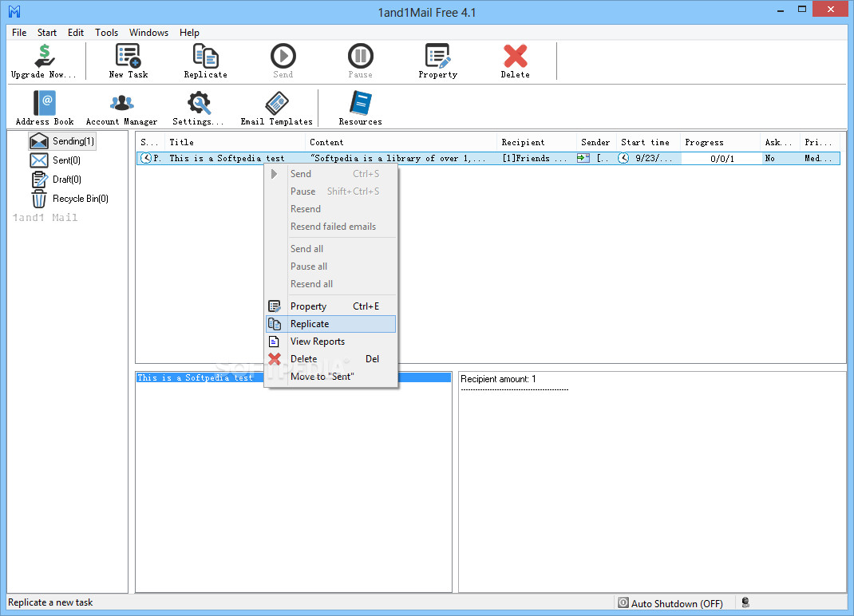Open the Account Manager

121,109
